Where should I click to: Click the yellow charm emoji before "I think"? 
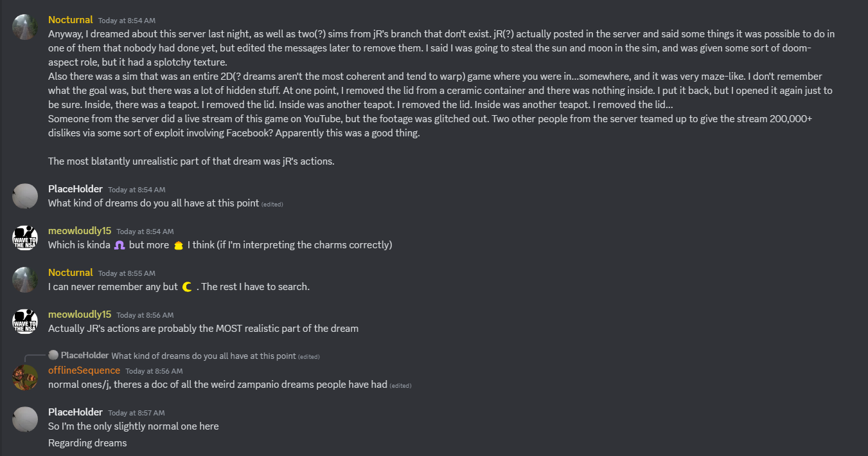179,245
